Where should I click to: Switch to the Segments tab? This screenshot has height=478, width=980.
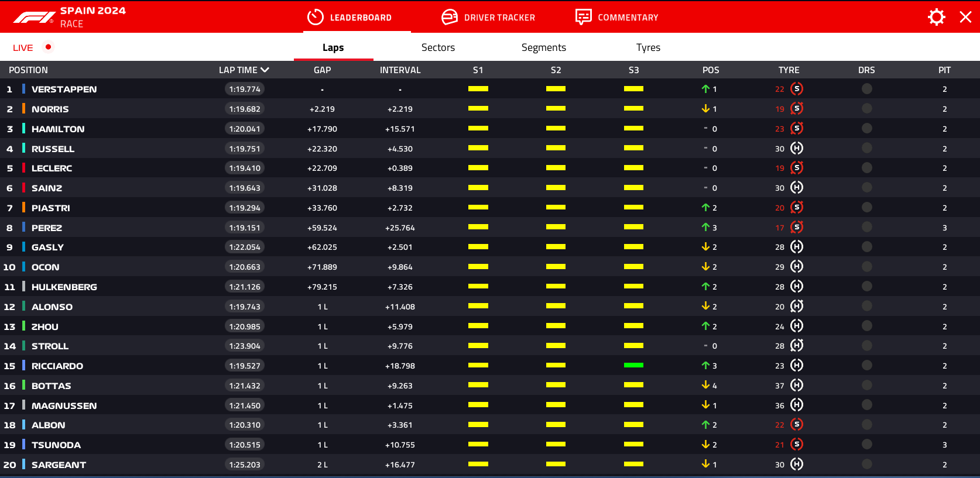pyautogui.click(x=544, y=47)
